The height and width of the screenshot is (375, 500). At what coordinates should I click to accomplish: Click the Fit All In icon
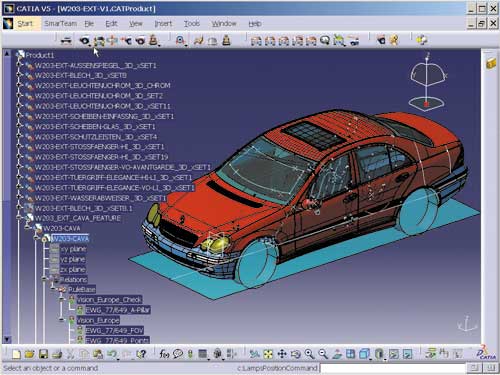pos(268,354)
